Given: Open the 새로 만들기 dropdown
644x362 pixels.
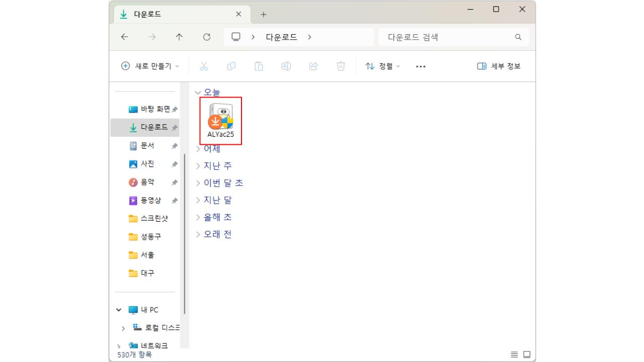Looking at the screenshot, I should 150,66.
